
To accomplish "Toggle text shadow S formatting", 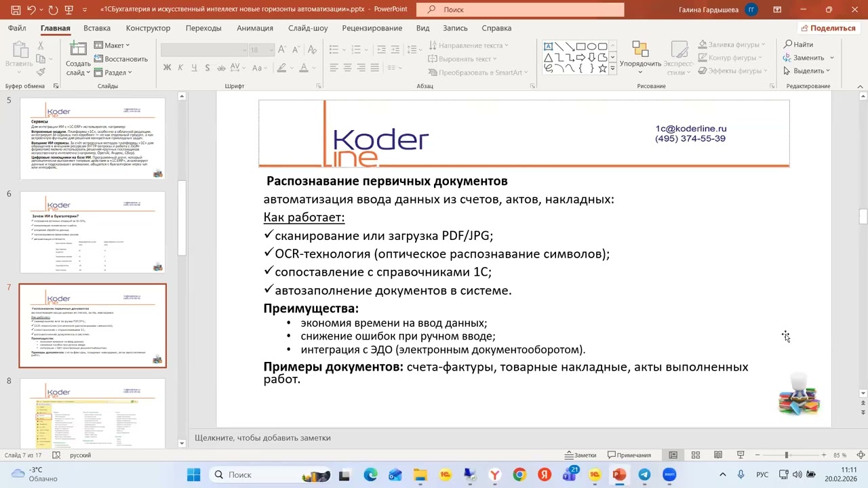I will click(208, 68).
